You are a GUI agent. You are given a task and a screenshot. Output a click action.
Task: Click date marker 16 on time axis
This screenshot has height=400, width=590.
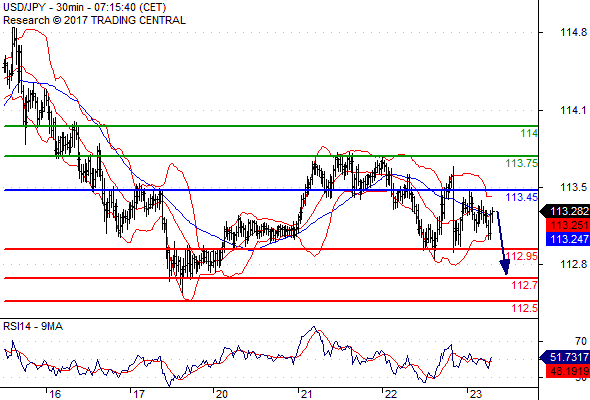[x=55, y=394]
